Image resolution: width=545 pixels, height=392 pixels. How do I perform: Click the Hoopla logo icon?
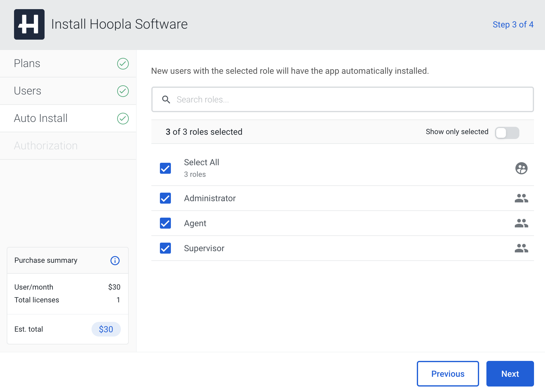(29, 24)
